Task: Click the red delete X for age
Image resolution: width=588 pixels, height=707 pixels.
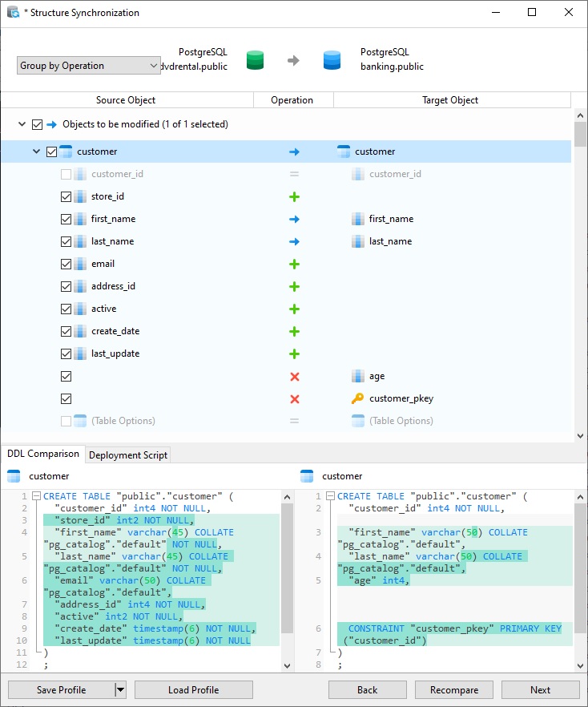Action: click(x=295, y=377)
